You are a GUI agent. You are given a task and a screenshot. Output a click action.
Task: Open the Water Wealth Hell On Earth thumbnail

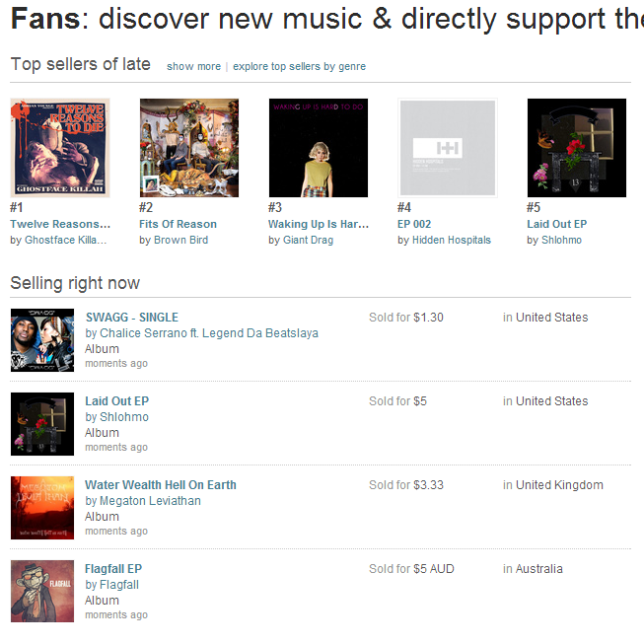click(x=42, y=508)
